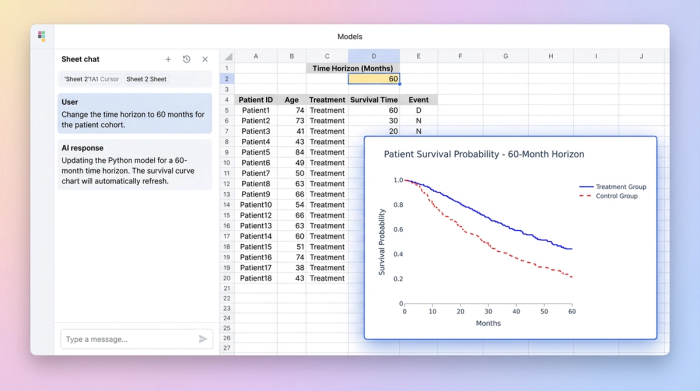Image resolution: width=700 pixels, height=391 pixels.
Task: Click the 'Sheet 2 Sheet' context chip
Action: coord(146,79)
